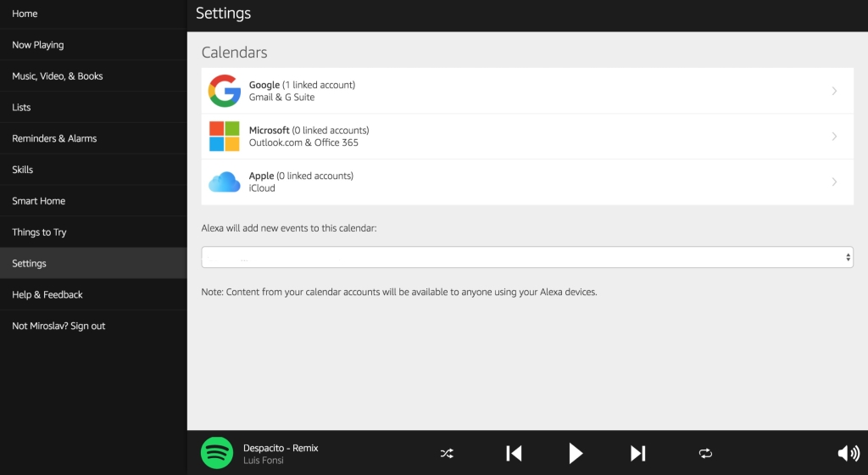
Task: Expand the Microsoft calendar row chevron
Action: (x=834, y=137)
